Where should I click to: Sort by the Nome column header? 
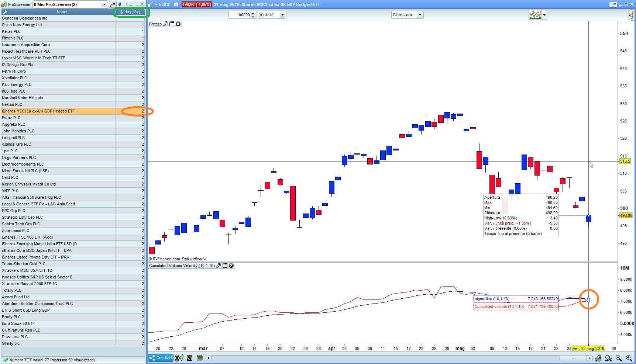pyautogui.click(x=62, y=12)
